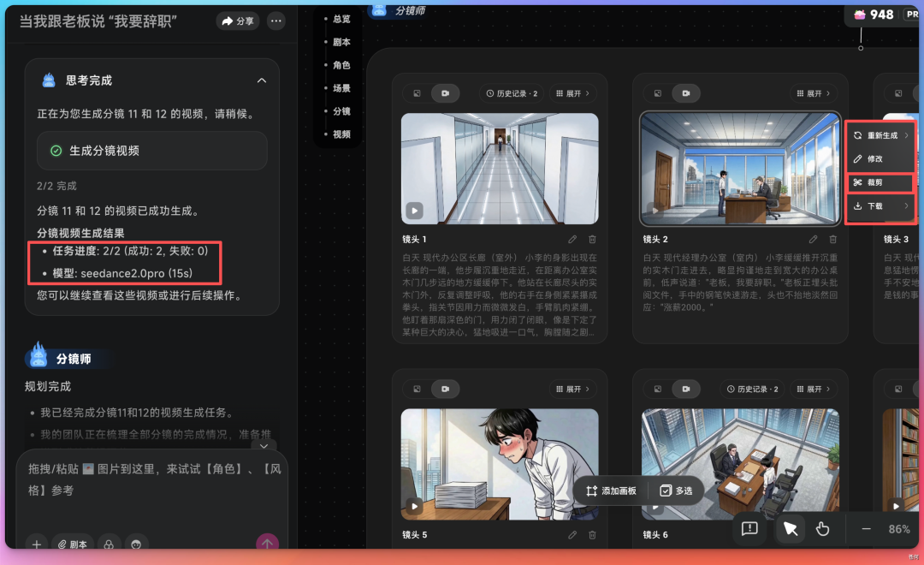Image resolution: width=924 pixels, height=565 pixels.
Task: Open the 下载 submenu in the context menu
Action: [875, 205]
